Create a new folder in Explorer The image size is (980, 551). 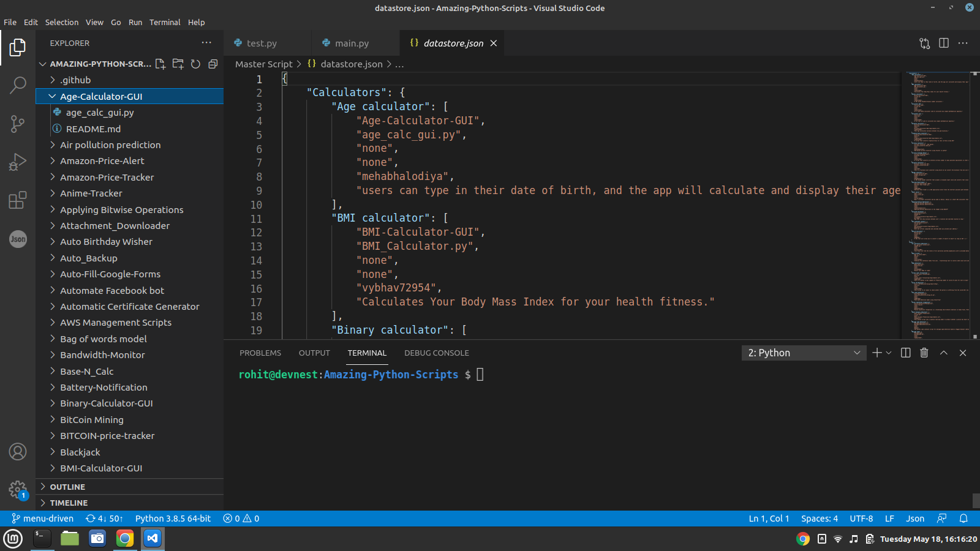click(178, 64)
